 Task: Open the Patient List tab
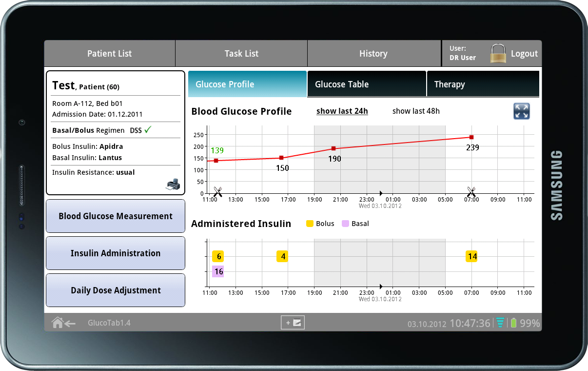point(110,54)
